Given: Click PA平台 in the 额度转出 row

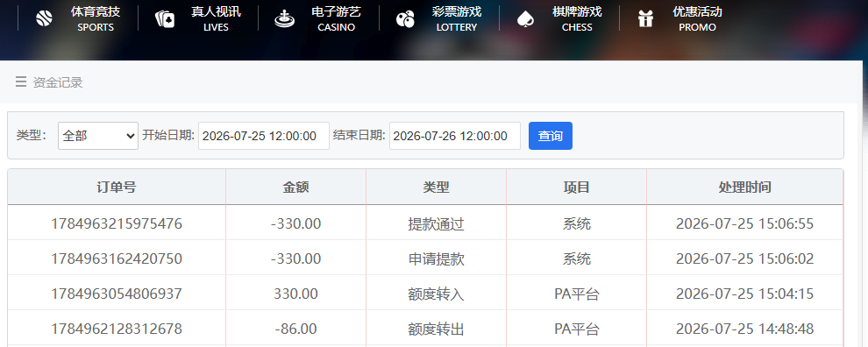Looking at the screenshot, I should pos(576,329).
